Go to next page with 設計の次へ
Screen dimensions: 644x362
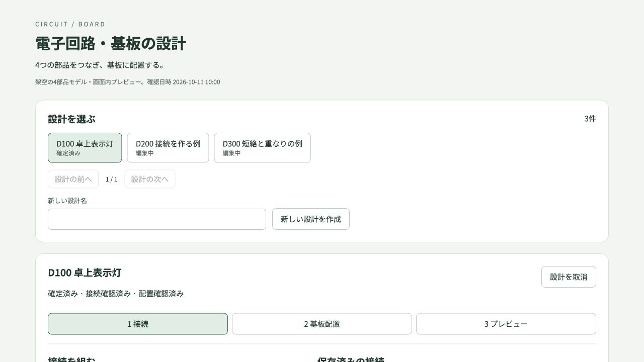click(x=150, y=179)
